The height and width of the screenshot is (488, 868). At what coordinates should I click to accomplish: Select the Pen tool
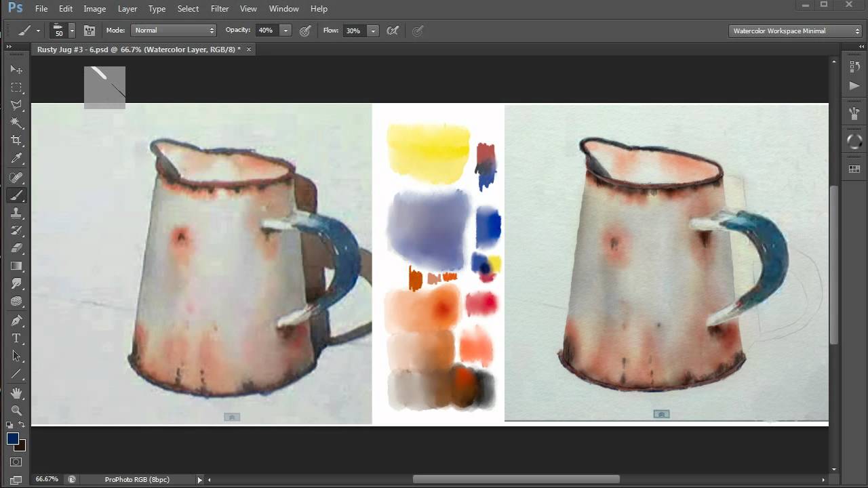coord(16,321)
